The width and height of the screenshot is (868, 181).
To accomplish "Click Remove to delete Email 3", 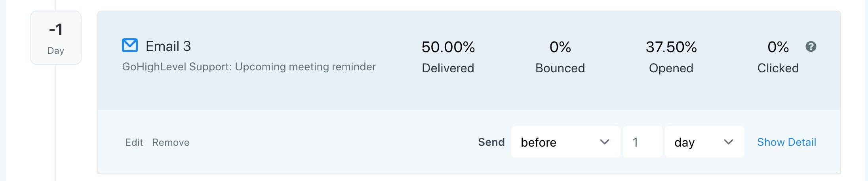I will click(x=171, y=142).
